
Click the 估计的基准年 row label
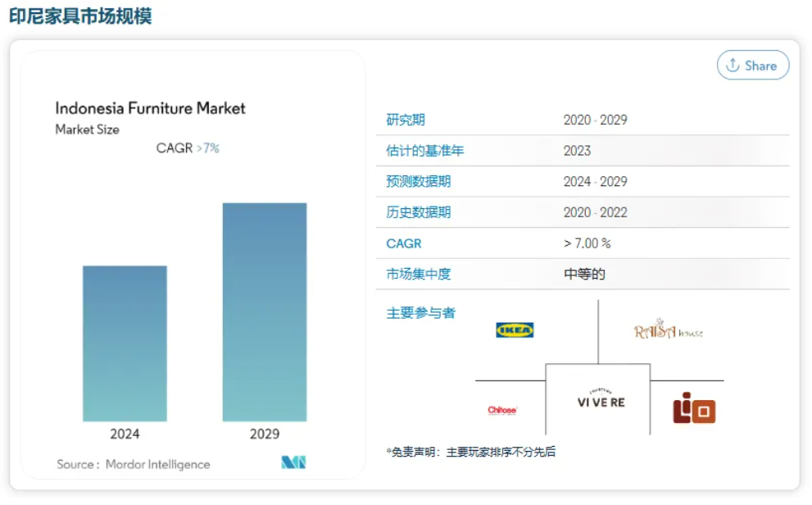point(425,151)
